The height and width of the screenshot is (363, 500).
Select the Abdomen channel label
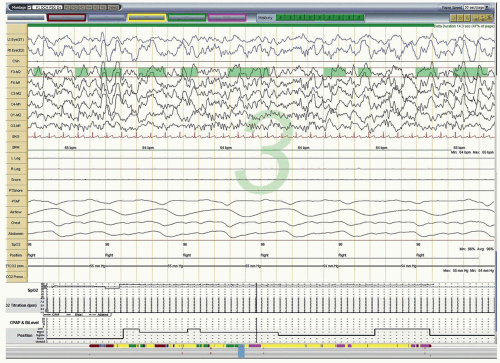(x=16, y=233)
